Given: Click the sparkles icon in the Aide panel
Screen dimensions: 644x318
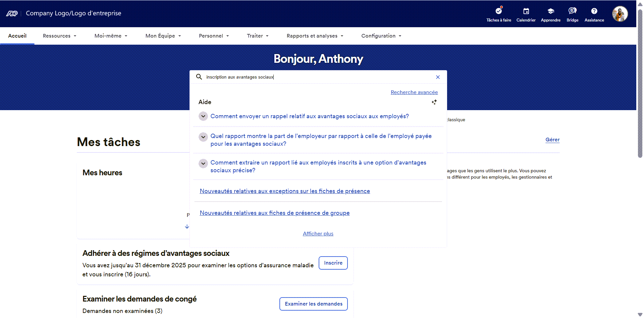Looking at the screenshot, I should point(434,102).
